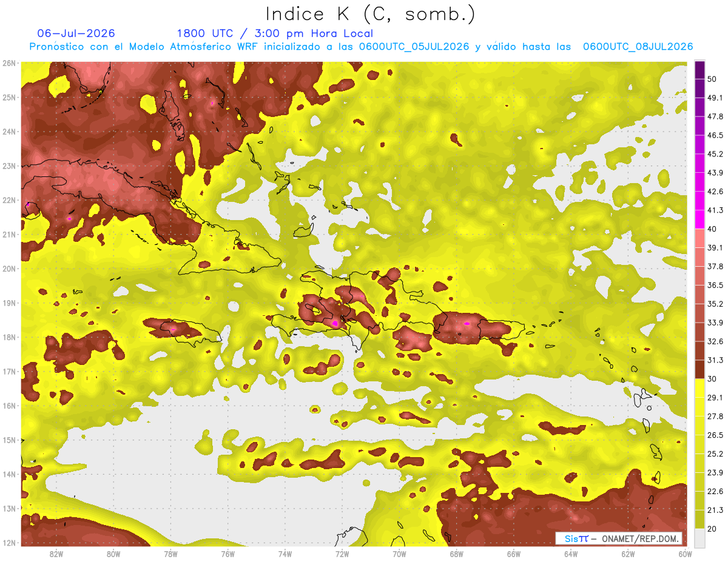The image size is (728, 562).
Task: Click the 16N latitude label
Action: (9, 406)
